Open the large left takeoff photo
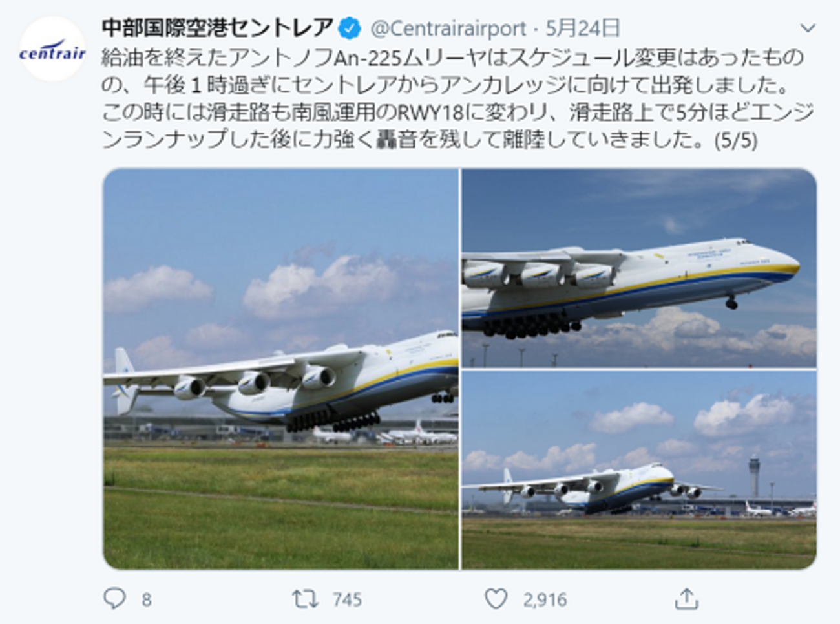The height and width of the screenshot is (624, 840). tap(280, 369)
